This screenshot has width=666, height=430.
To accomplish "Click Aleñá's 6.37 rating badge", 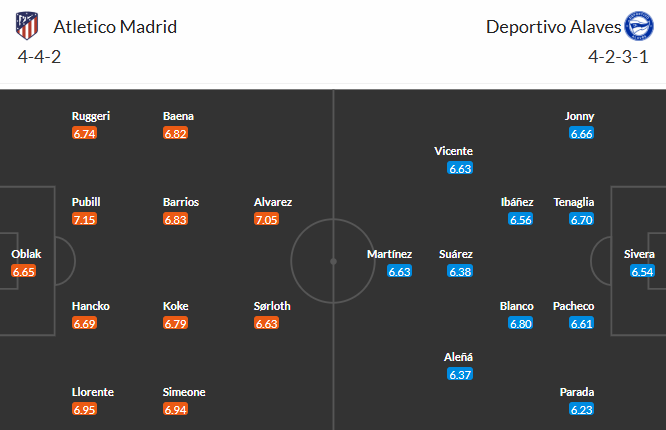I will coord(460,374).
